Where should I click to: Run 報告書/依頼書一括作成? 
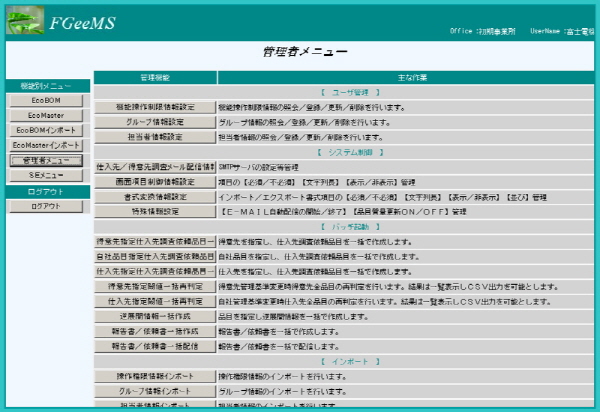155,331
